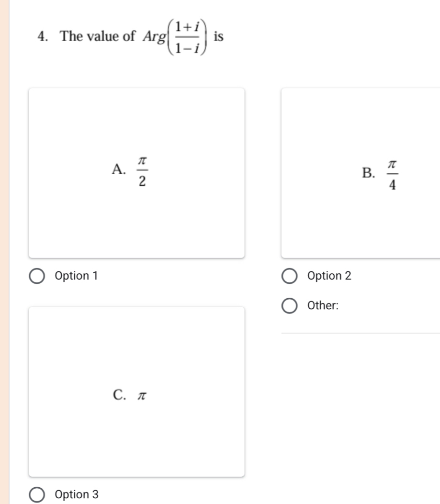Click answer image B showing π/4
The image size is (440, 504).
(360, 172)
